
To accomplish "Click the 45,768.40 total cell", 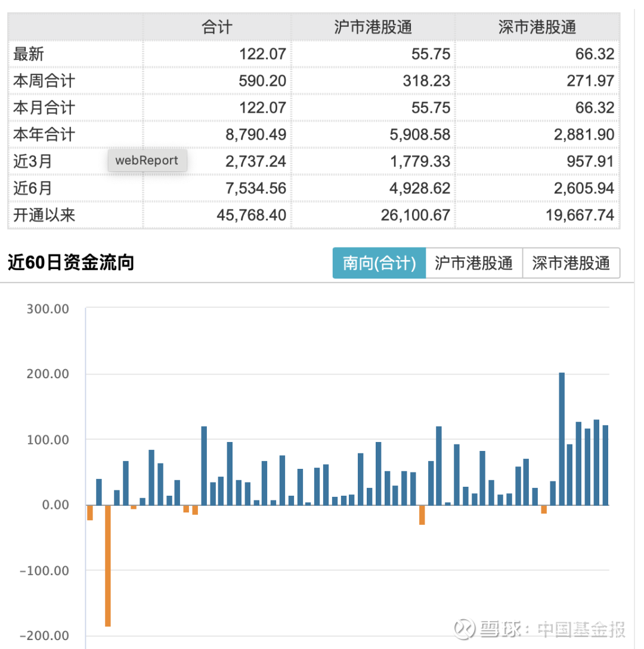I will click(x=251, y=215).
